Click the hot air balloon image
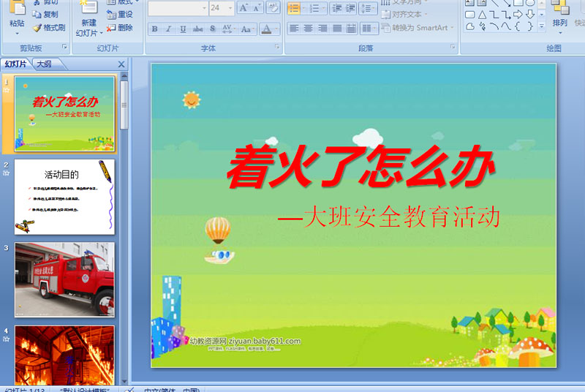The image size is (585, 392). point(219,240)
